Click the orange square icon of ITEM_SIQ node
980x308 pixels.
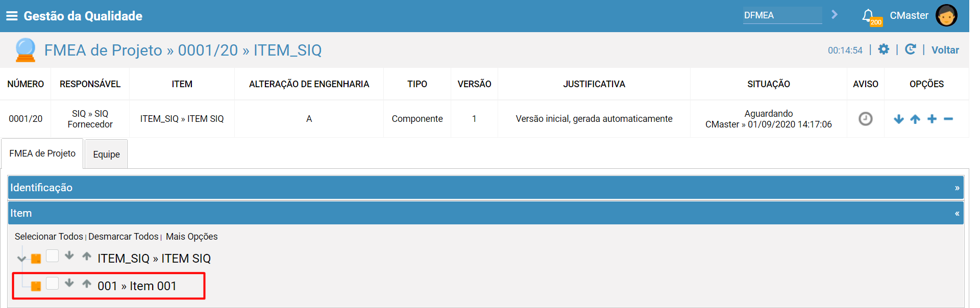(x=36, y=259)
